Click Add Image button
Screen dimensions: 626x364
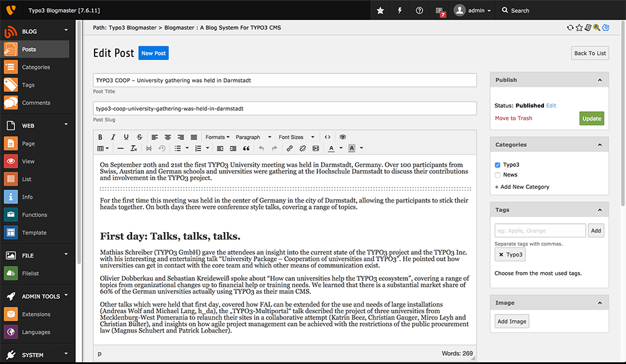point(511,321)
